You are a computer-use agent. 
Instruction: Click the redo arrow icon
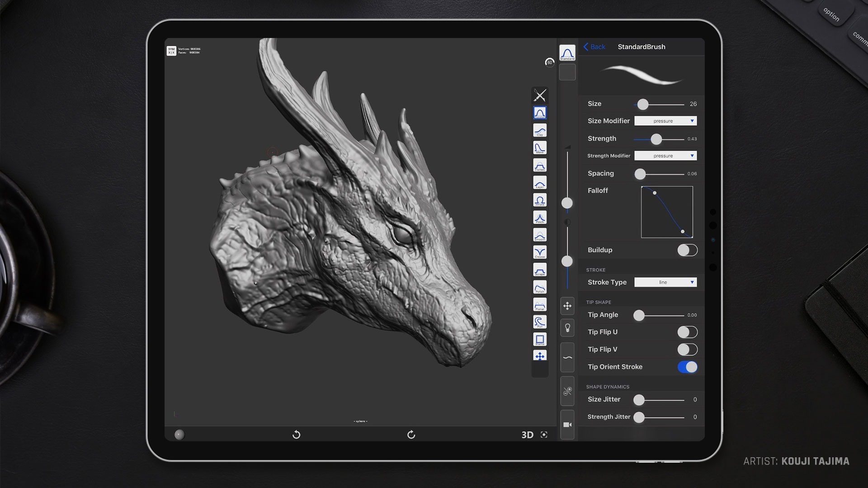pyautogui.click(x=411, y=435)
